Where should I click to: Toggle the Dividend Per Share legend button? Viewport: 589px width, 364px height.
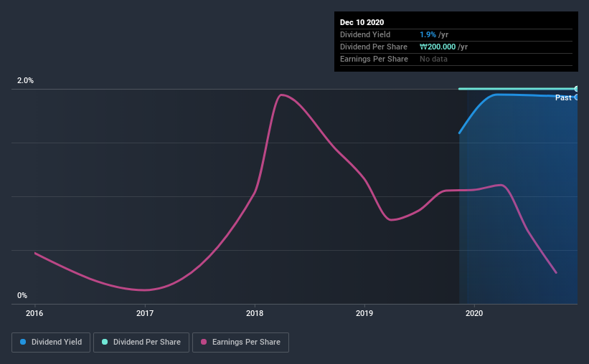coord(141,343)
